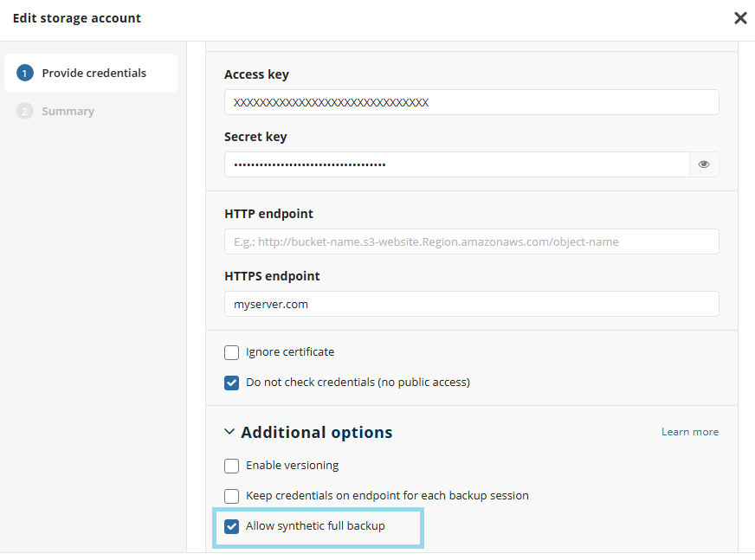Focus the Access key text field

tap(471, 102)
